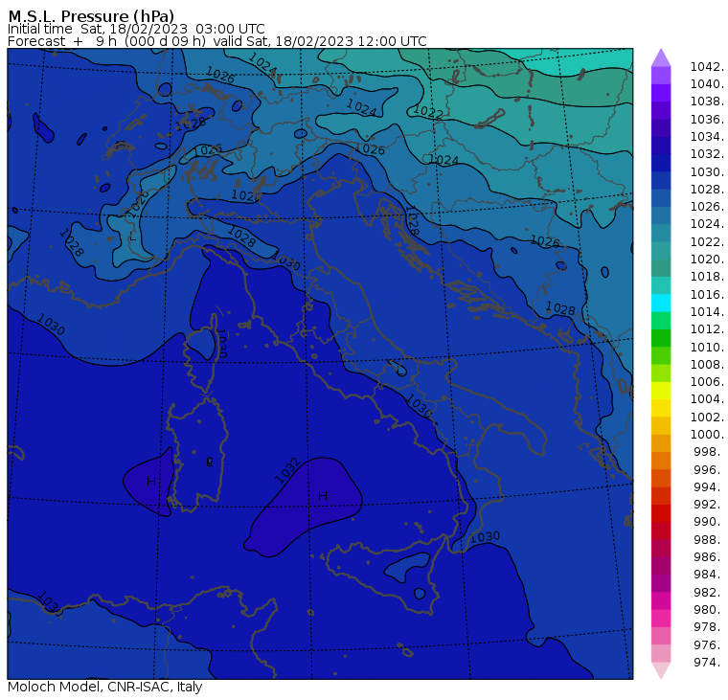Select the 'Initial time Sat, 18/02/2023 03:00 UTC' line

point(136,29)
